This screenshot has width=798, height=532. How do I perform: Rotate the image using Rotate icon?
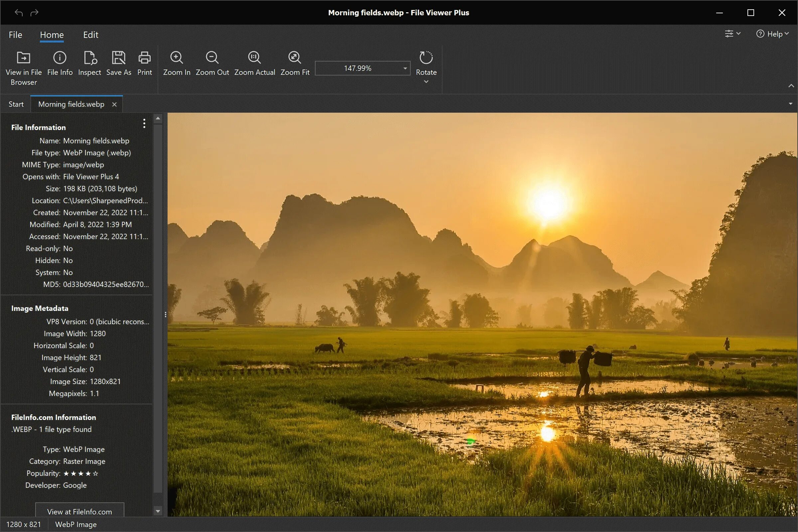tap(426, 58)
